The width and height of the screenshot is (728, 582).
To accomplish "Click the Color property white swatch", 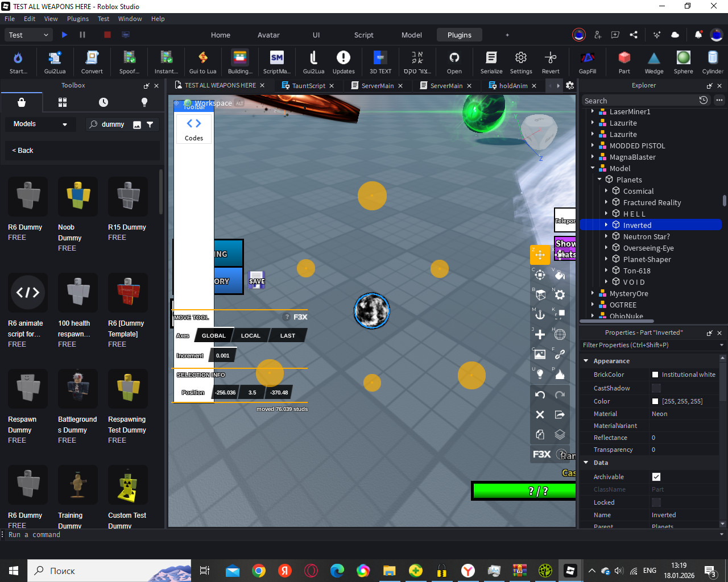I will 655,401.
